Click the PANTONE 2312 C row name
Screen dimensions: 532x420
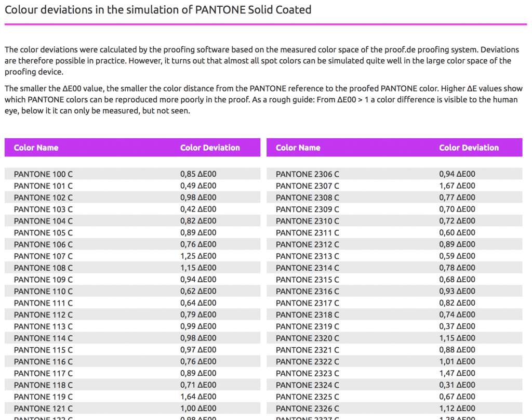tap(308, 244)
